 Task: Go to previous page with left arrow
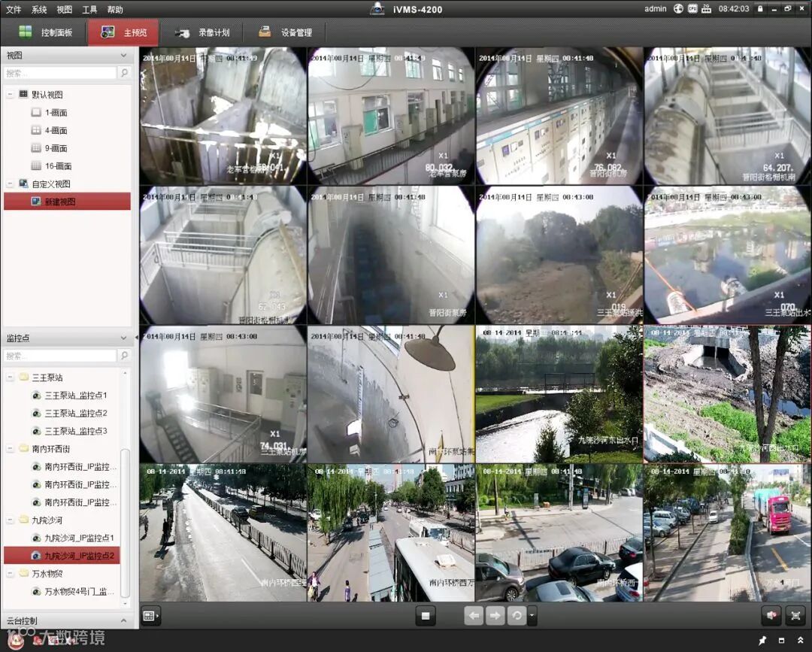(474, 616)
